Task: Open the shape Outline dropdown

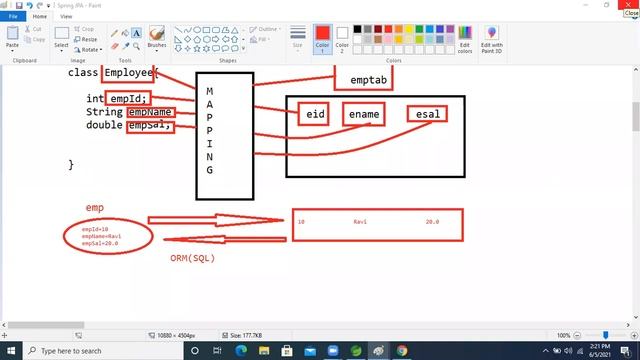Action: coord(265,29)
